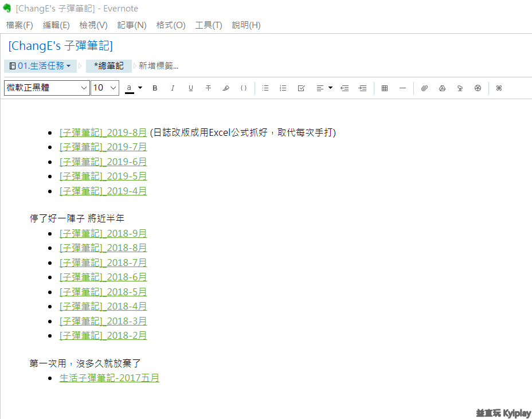Open link [子彈筆記]_2019-5月
Viewport: 532px width, 419px height.
coord(103,176)
